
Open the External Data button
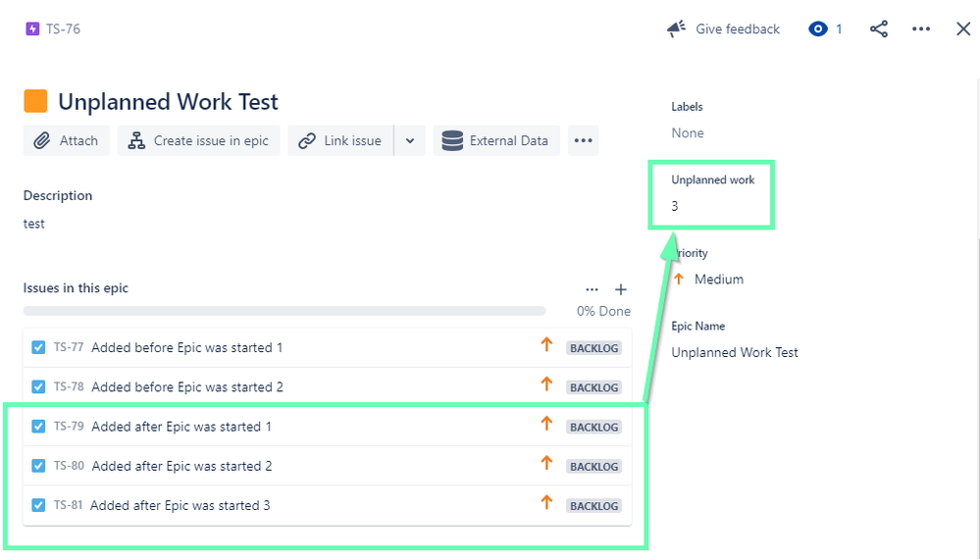click(x=496, y=140)
